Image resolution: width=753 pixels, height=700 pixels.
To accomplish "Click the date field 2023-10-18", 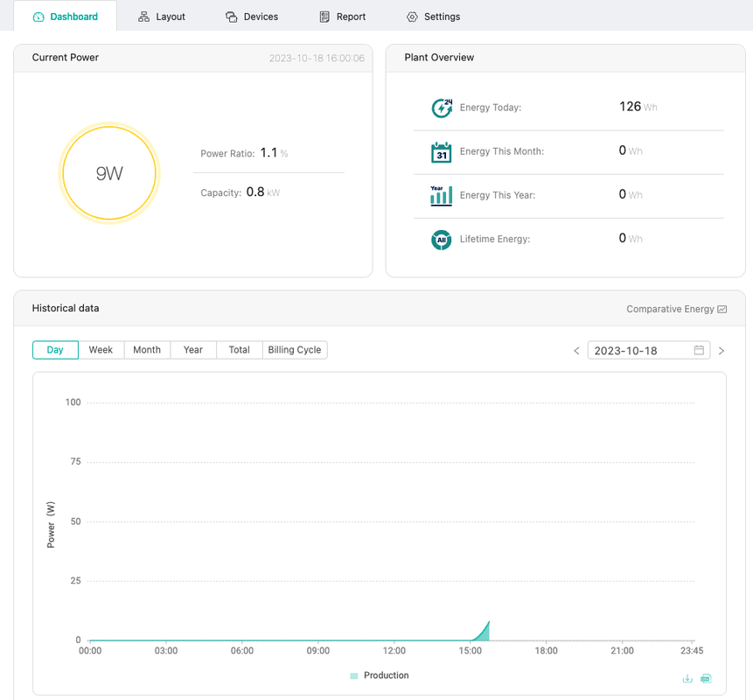I will pyautogui.click(x=649, y=350).
